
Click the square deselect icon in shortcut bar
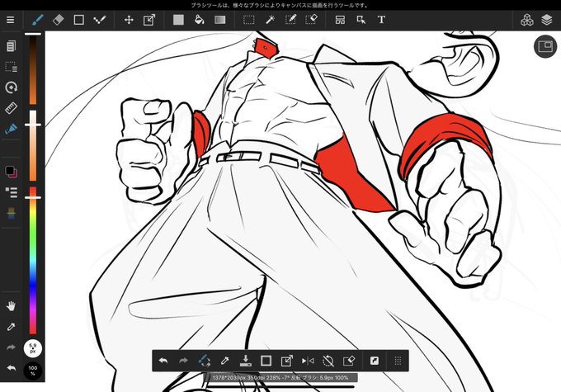coord(266,361)
